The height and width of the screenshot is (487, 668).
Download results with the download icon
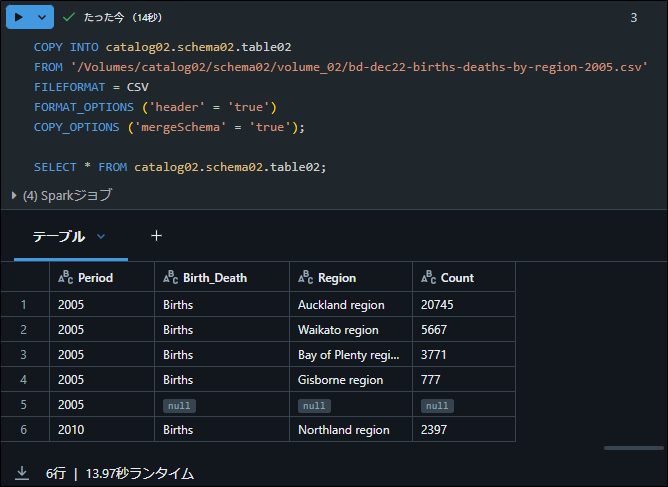pos(22,473)
